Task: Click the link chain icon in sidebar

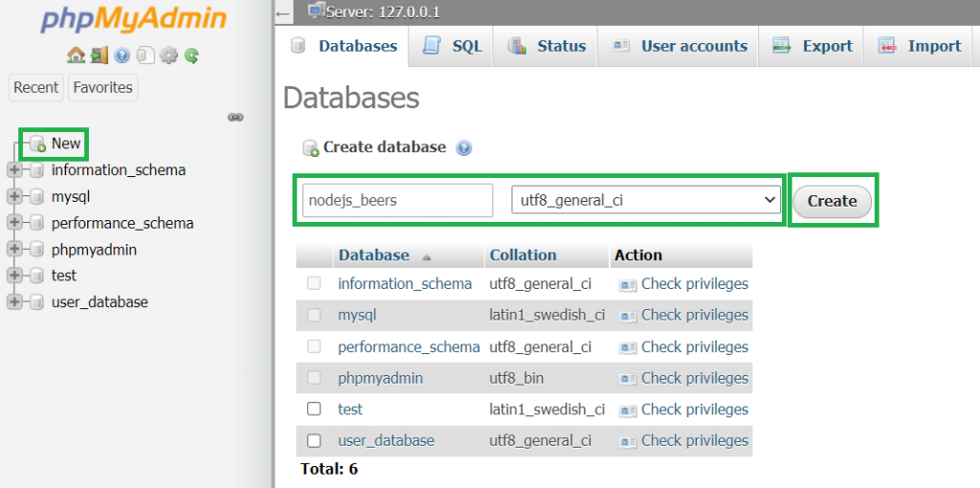Action: tap(235, 117)
